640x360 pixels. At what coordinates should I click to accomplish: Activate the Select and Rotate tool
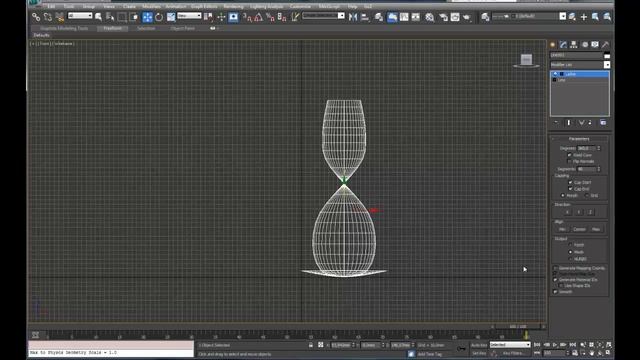159,17
